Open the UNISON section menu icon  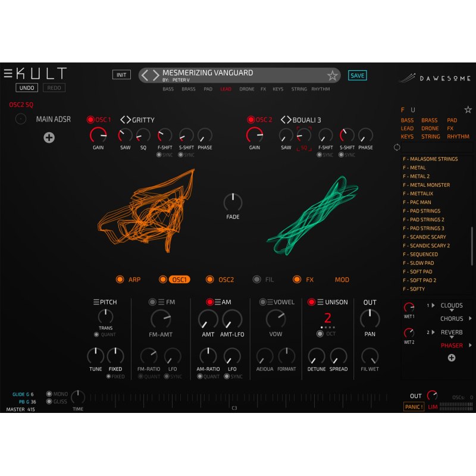point(320,302)
